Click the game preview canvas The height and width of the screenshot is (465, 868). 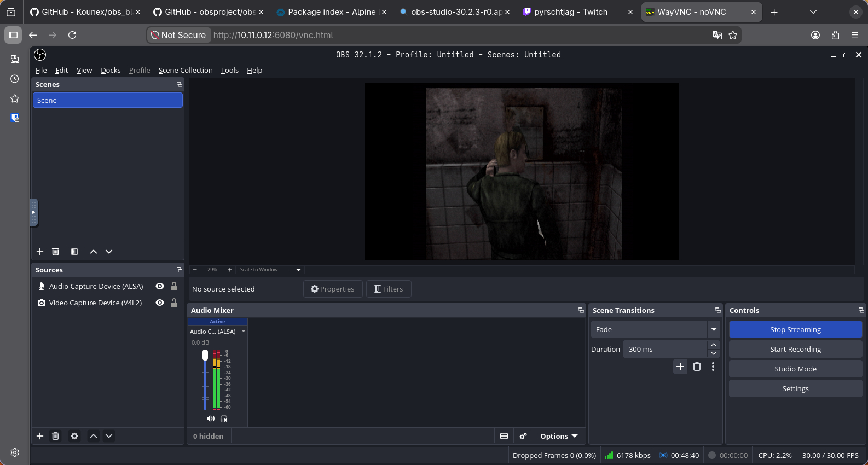coord(522,171)
